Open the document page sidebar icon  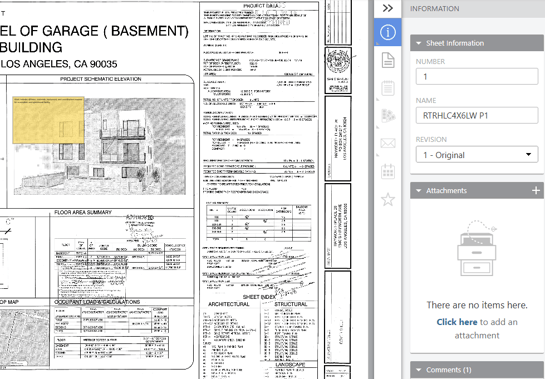[x=388, y=60]
